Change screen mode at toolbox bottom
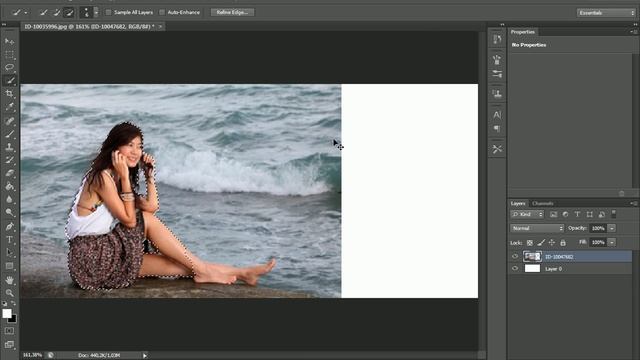The width and height of the screenshot is (640, 360). pos(9,344)
